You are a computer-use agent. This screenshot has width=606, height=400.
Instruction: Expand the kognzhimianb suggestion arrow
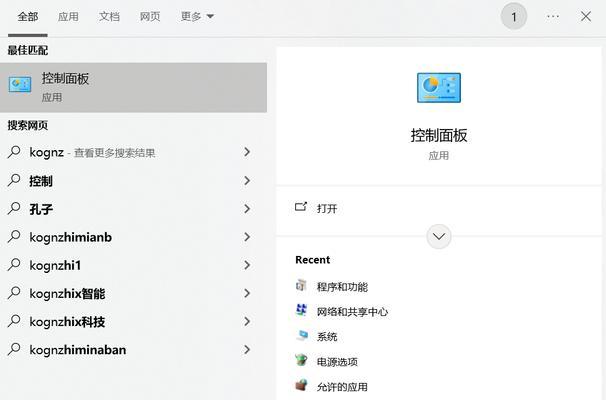[247, 237]
